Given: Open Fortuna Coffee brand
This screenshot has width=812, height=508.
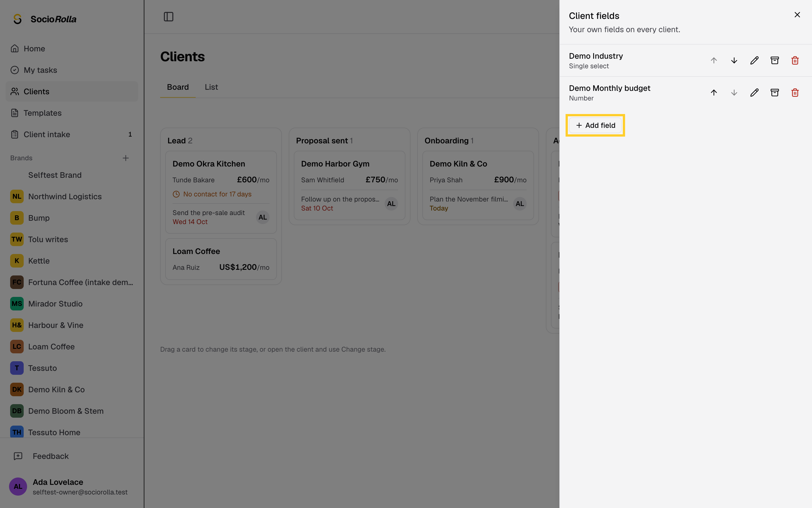Looking at the screenshot, I should (x=72, y=282).
